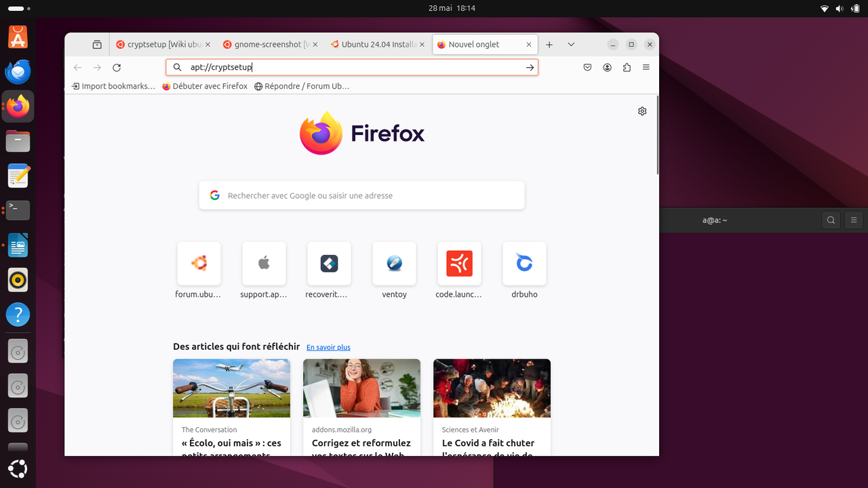Open the Terminal dock icon
868x488 pixels.
coord(18,211)
